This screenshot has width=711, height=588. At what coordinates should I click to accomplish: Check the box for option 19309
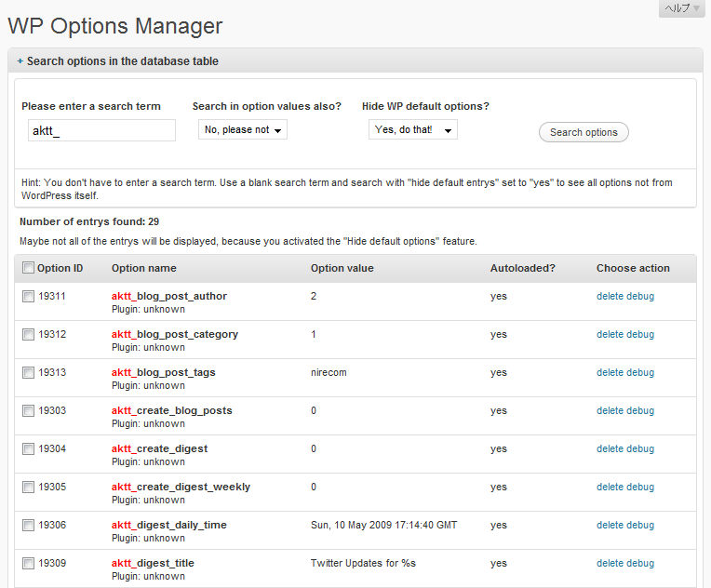28,563
